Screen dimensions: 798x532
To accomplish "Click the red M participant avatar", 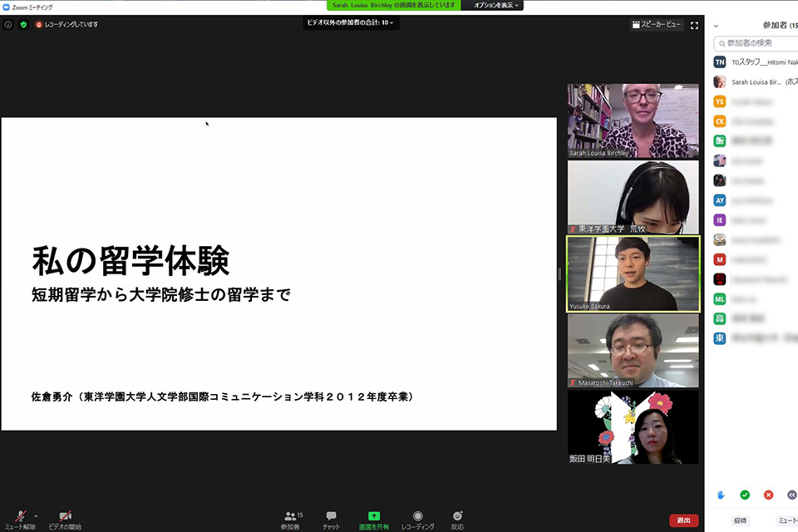I will tap(720, 259).
